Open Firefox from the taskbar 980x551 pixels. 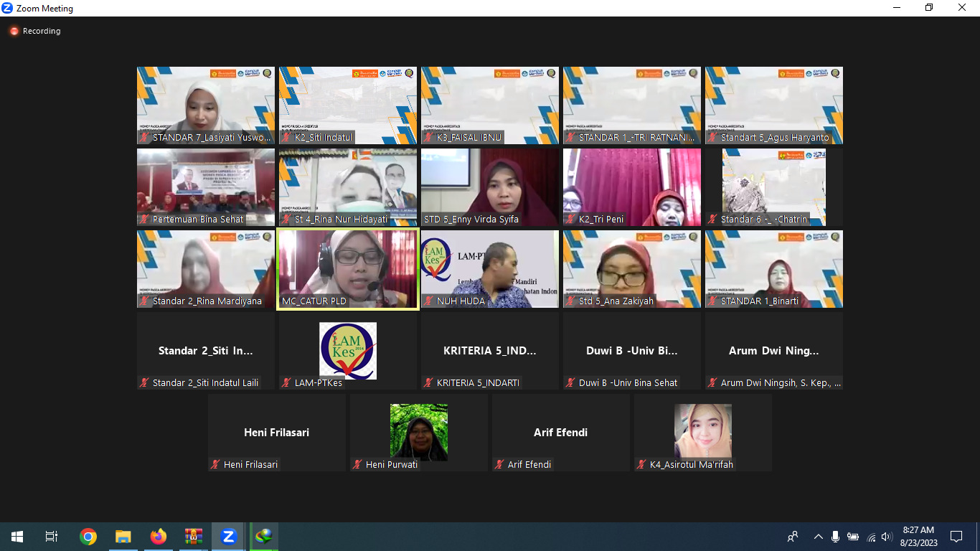click(x=159, y=537)
